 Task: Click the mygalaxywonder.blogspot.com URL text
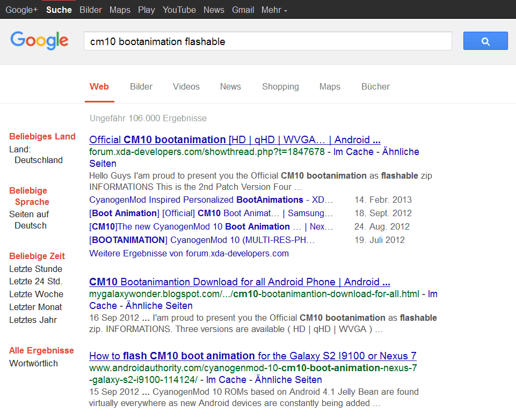point(255,294)
